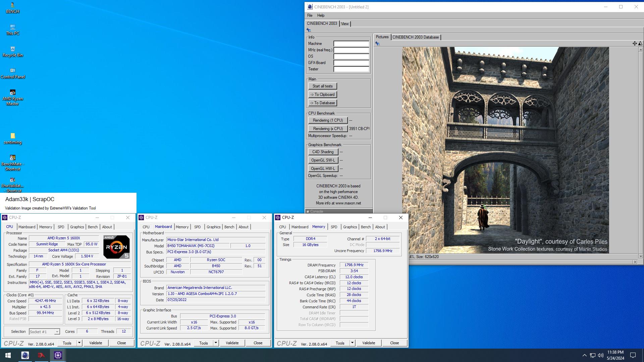Launch the AMD Ryzen Master shortcut
The width and height of the screenshot is (644, 362).
(12, 98)
